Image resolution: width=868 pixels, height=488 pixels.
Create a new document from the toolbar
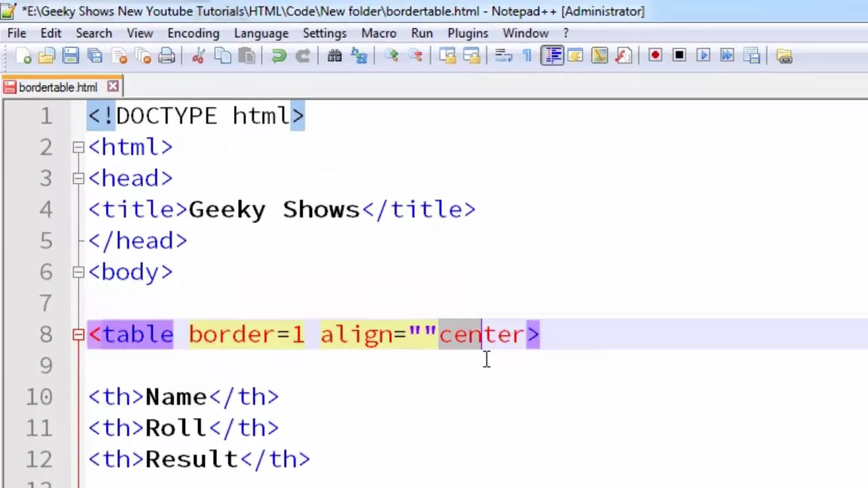tap(23, 56)
